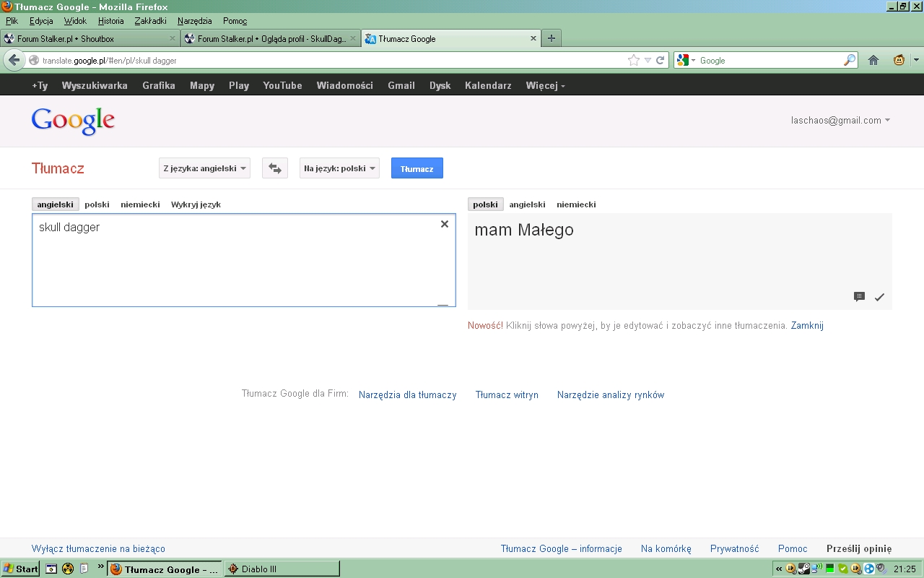Open the Widok menu
924x578 pixels.
(x=75, y=21)
